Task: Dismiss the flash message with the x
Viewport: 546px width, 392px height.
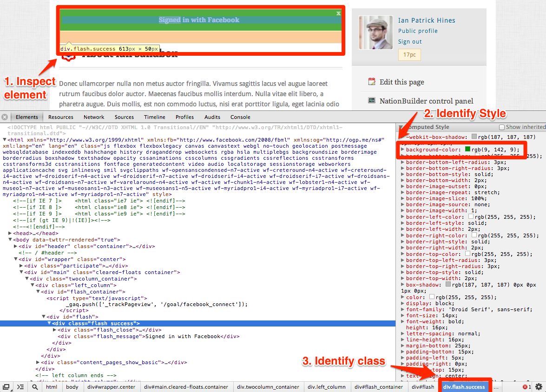Action: click(x=338, y=13)
